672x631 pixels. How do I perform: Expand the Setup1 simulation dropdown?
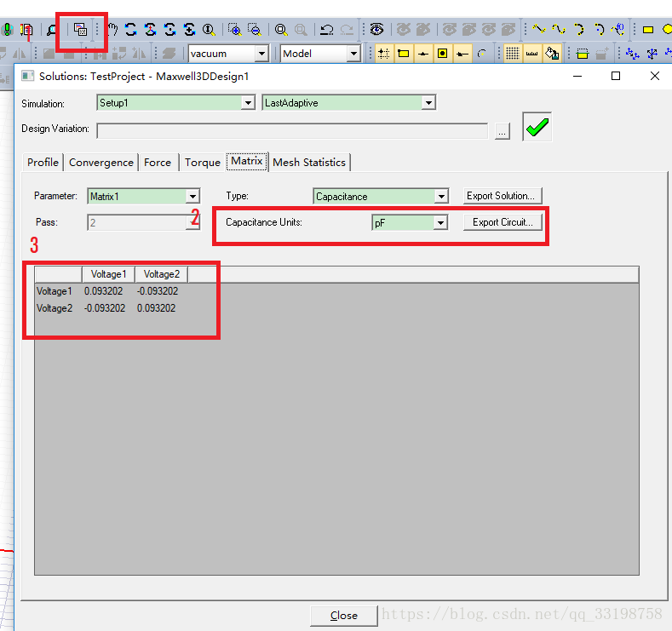248,102
